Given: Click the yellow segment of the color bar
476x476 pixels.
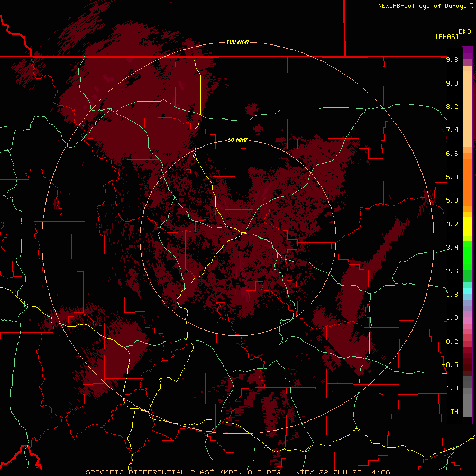Looking at the screenshot, I should pyautogui.click(x=467, y=226).
